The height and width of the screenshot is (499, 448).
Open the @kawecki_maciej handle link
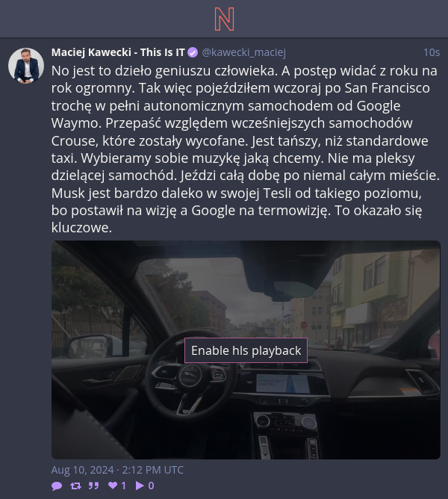(x=243, y=52)
